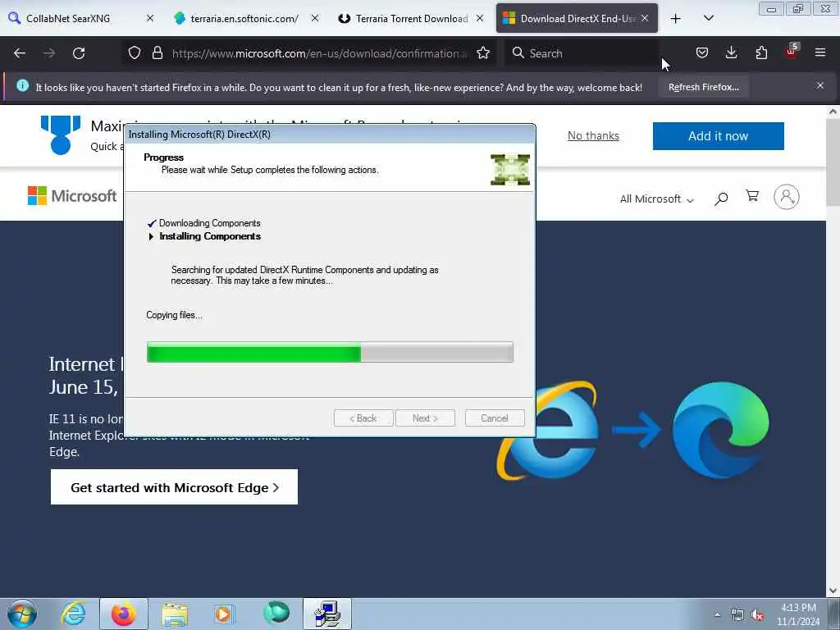List all tabs with the chevron button
Image resolution: width=840 pixels, height=630 pixels.
(x=708, y=18)
